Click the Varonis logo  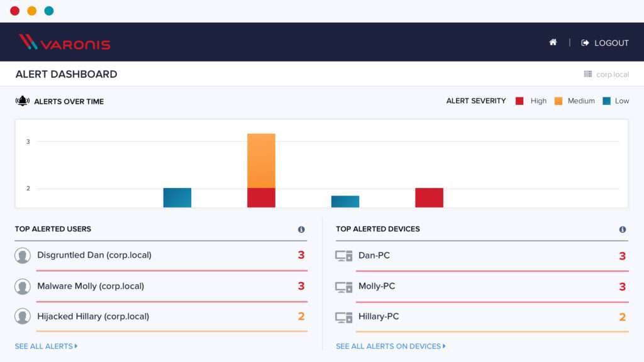coord(64,43)
